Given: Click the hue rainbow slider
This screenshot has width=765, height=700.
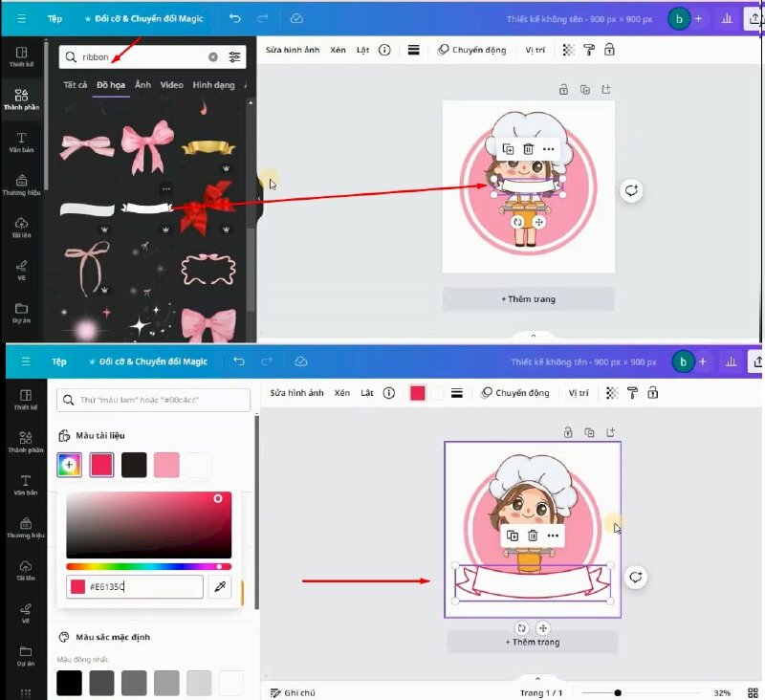Looking at the screenshot, I should pyautogui.click(x=148, y=567).
